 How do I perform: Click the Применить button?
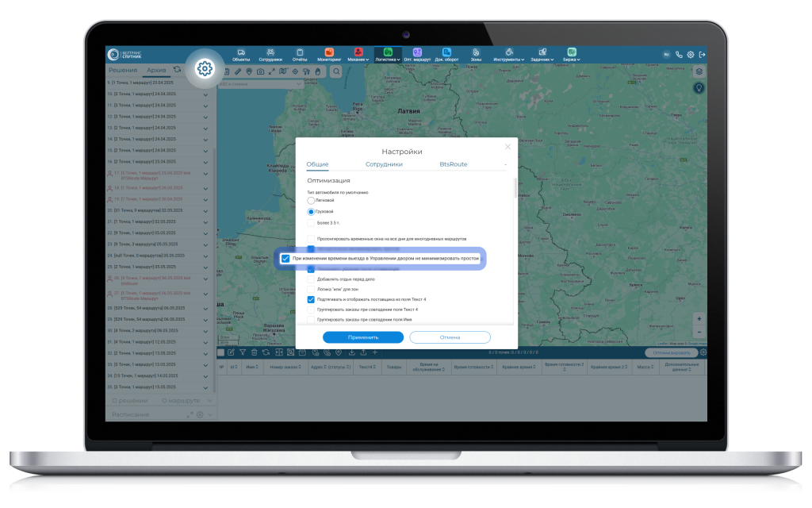click(363, 337)
